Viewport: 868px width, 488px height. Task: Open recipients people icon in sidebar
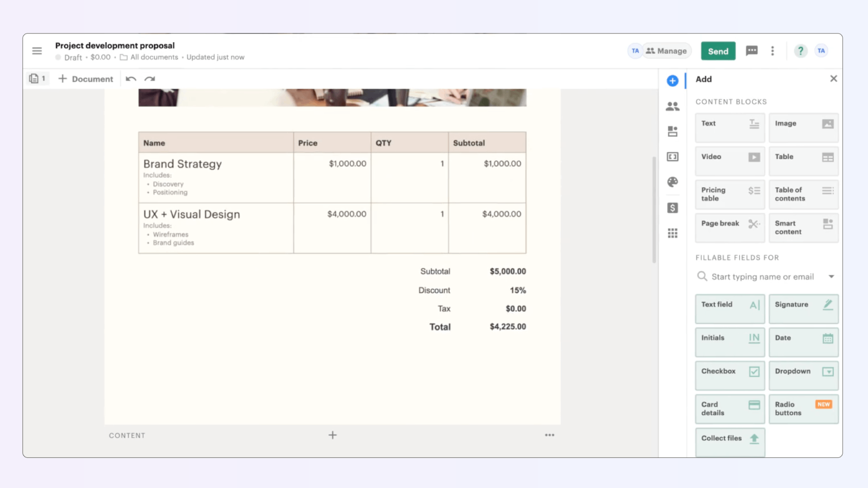672,107
